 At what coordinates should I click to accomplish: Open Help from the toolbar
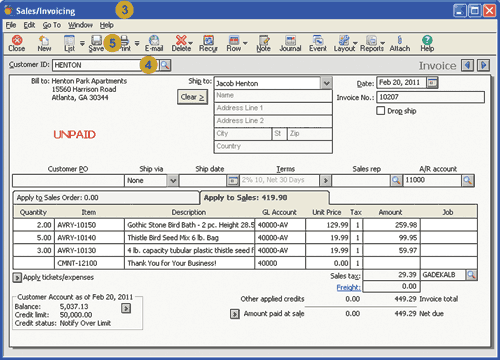[427, 44]
